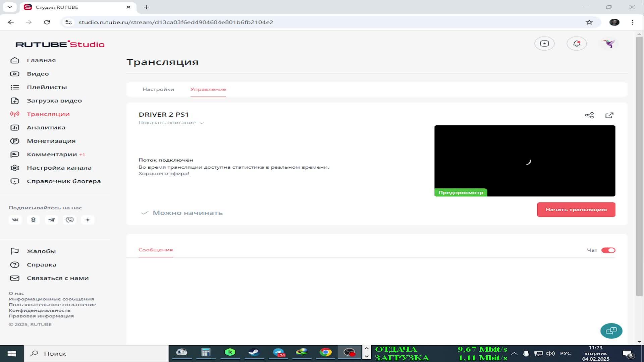Switch to the Настройки tab

coord(158,89)
